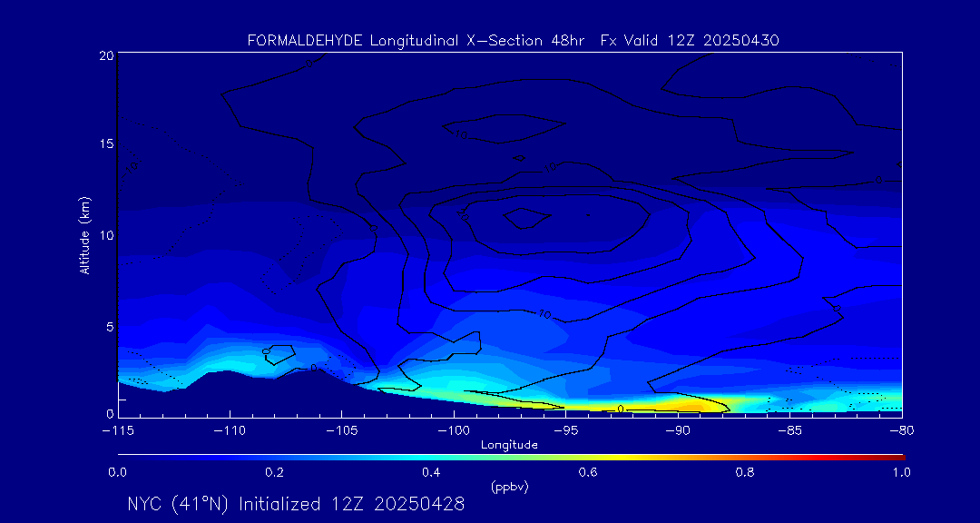This screenshot has height=523, width=980.
Task: Click the 'Altitude (km)' y-axis label
Action: tap(84, 234)
